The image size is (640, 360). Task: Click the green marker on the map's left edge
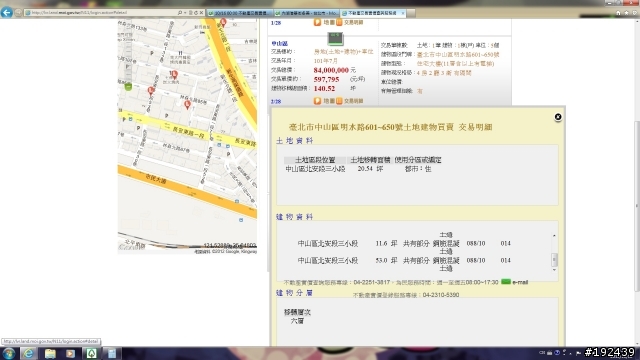[x=128, y=86]
